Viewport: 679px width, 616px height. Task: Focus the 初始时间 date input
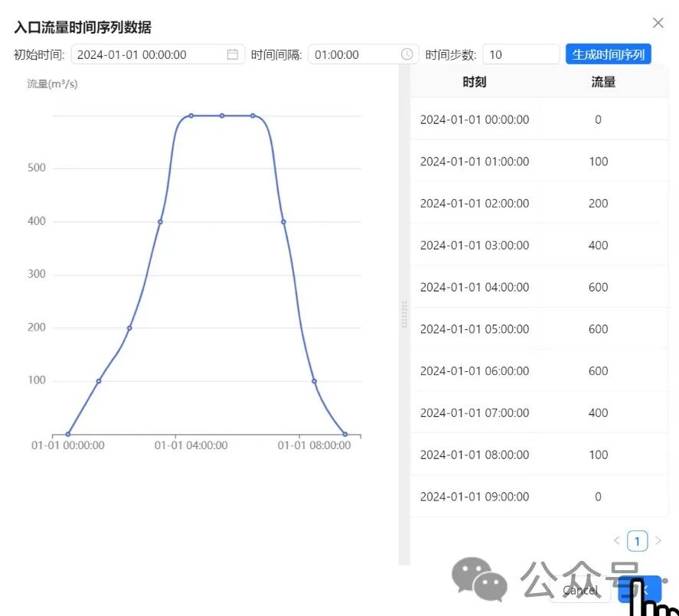[x=158, y=54]
